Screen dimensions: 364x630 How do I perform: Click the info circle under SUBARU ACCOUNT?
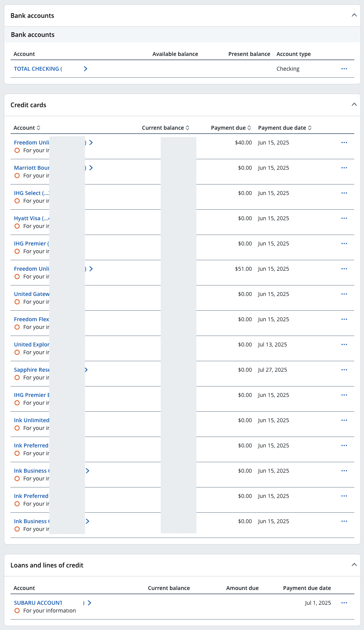[x=17, y=611]
